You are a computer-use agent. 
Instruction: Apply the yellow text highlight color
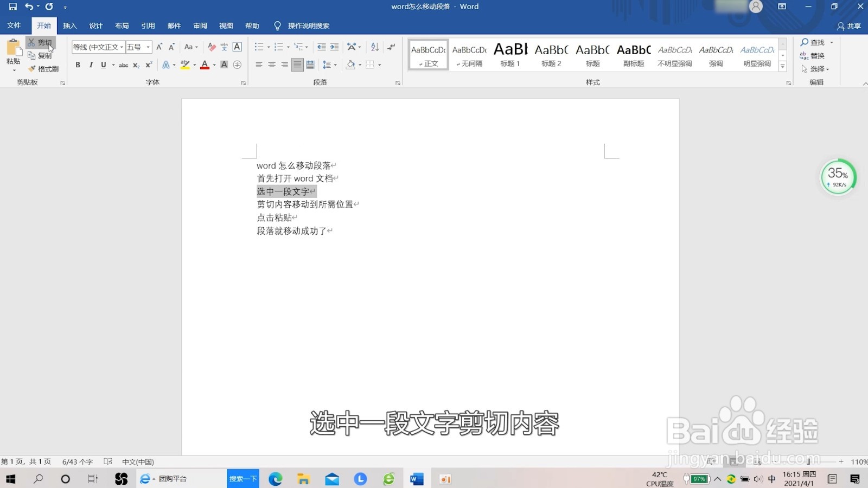tap(185, 65)
